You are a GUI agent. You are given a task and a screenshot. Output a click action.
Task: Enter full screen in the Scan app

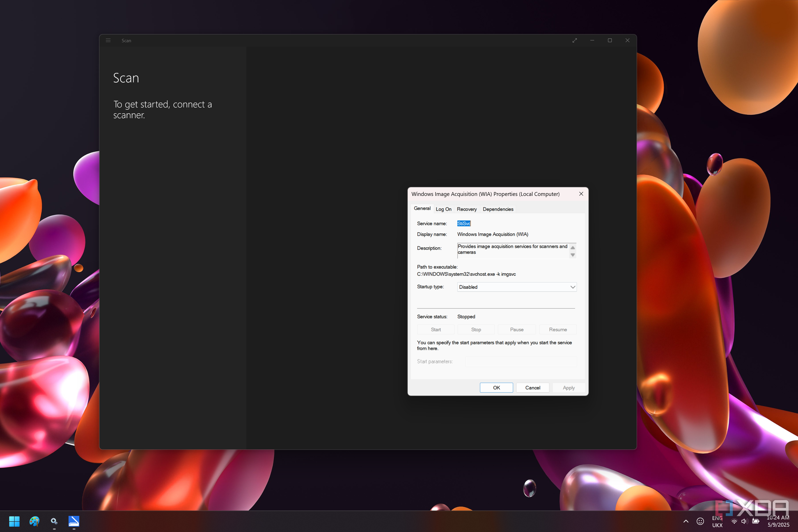pos(575,40)
